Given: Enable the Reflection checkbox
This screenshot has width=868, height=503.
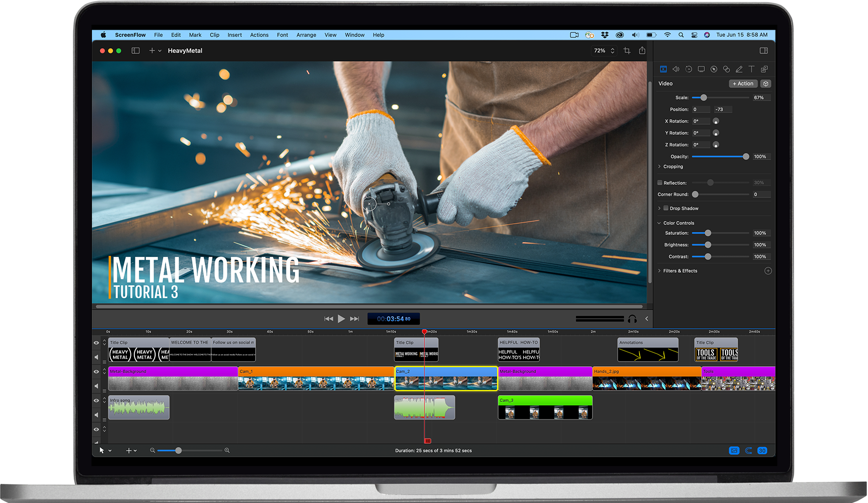Looking at the screenshot, I should [x=660, y=183].
